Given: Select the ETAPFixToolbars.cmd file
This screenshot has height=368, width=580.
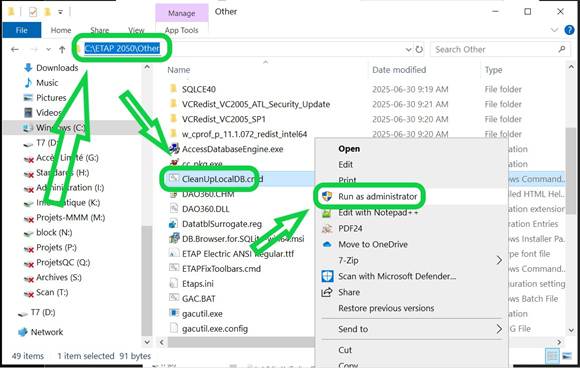Looking at the screenshot, I should click(x=221, y=269).
